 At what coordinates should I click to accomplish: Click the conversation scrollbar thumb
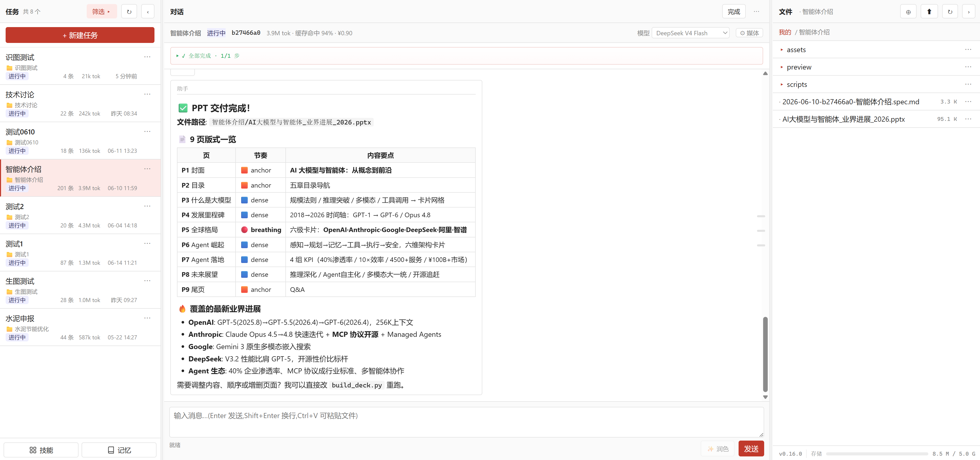tap(765, 354)
